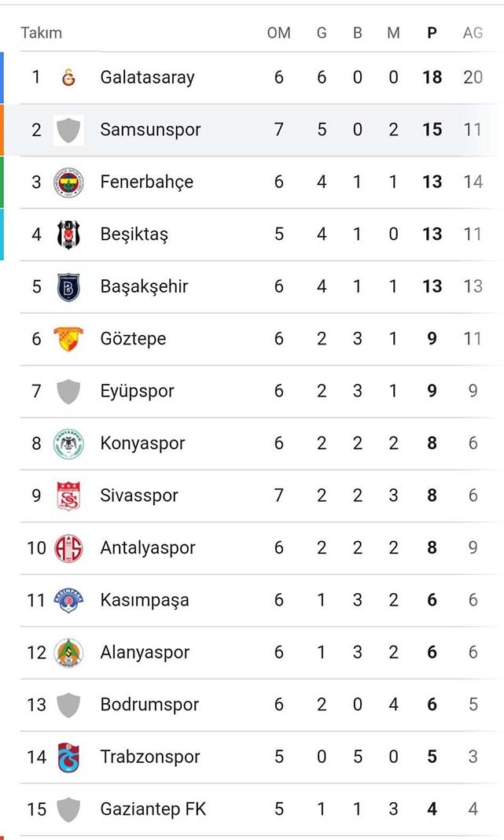This screenshot has width=504, height=840.
Task: Open the Eyüpspor team page
Action: pyautogui.click(x=140, y=391)
